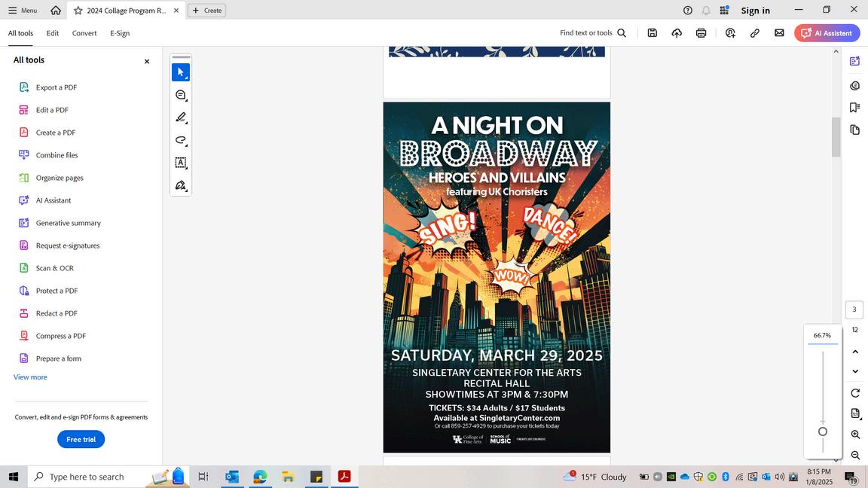Viewport: 868px width, 488px height.
Task: Close the All tools panel
Action: (147, 62)
